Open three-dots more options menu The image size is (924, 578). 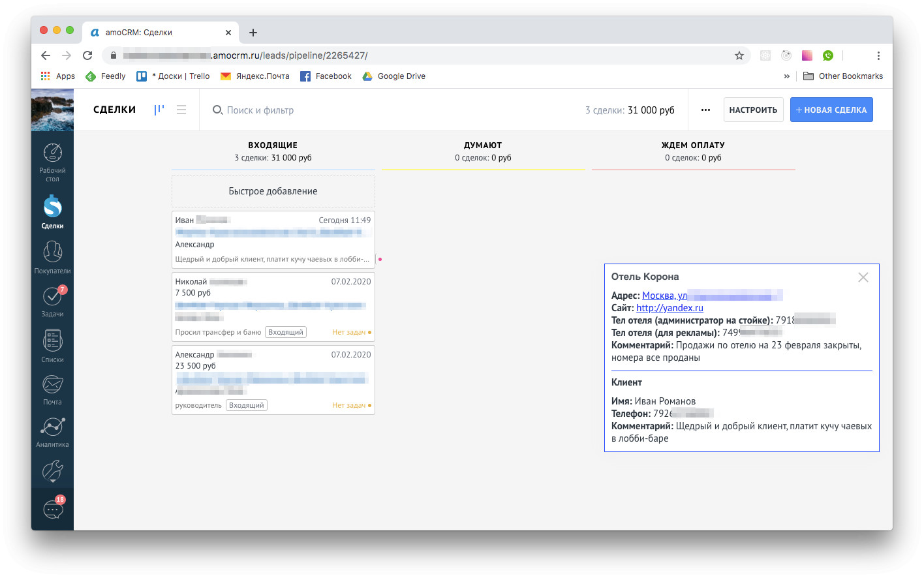(x=705, y=110)
